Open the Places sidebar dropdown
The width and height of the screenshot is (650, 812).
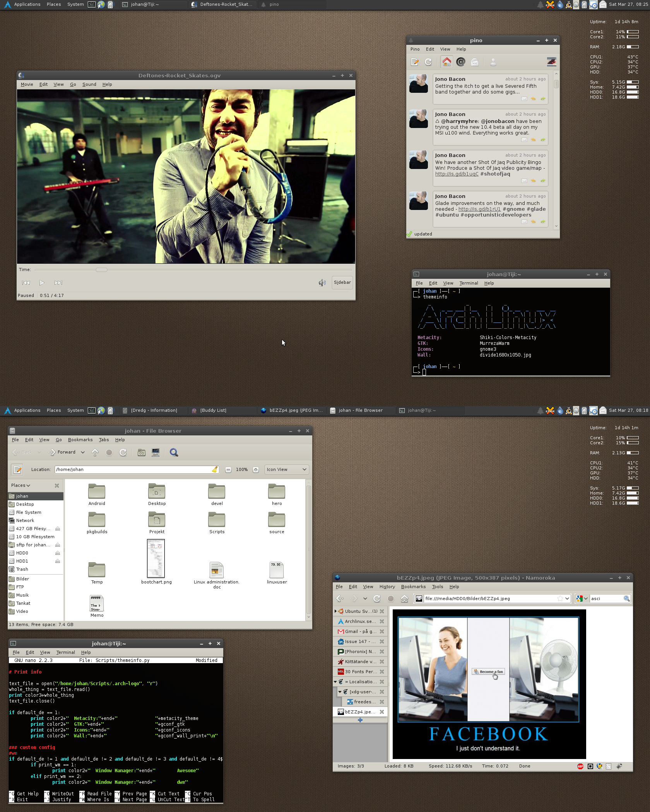(x=21, y=486)
